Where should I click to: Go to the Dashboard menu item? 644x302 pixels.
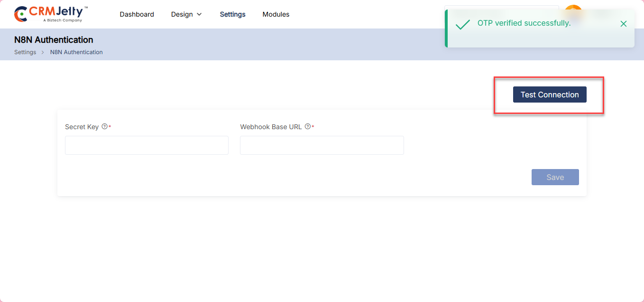pos(137,14)
